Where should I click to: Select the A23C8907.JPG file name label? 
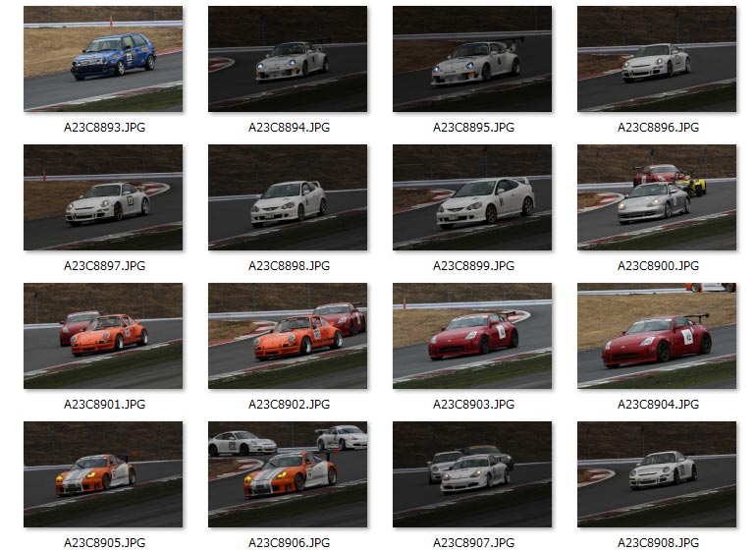pyautogui.click(x=474, y=543)
